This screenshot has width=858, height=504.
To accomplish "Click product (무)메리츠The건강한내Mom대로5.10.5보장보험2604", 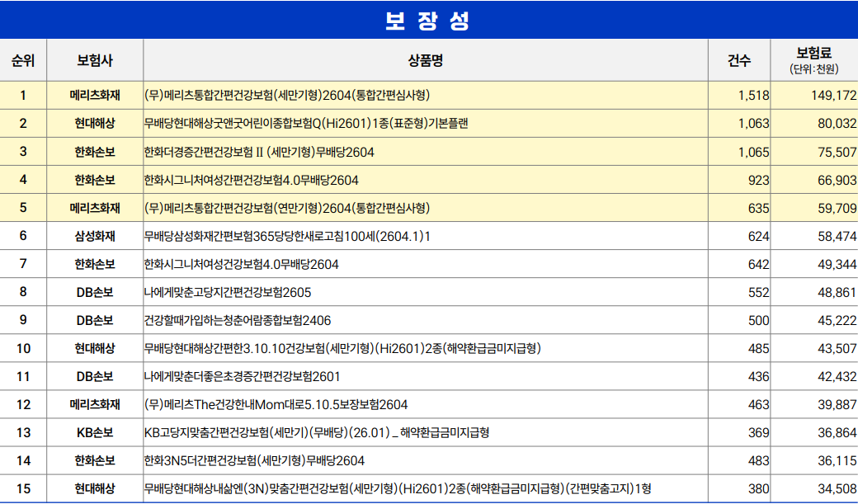I will point(276,405).
